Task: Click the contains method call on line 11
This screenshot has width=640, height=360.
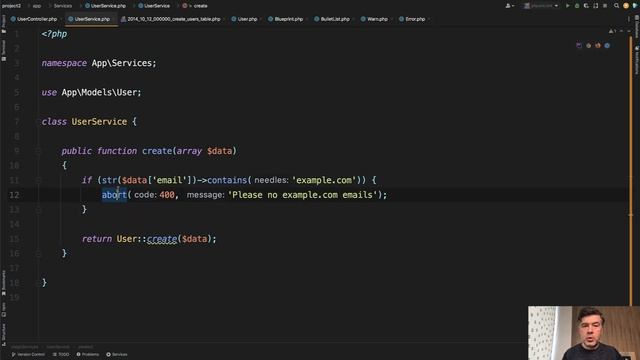Action: (x=227, y=180)
